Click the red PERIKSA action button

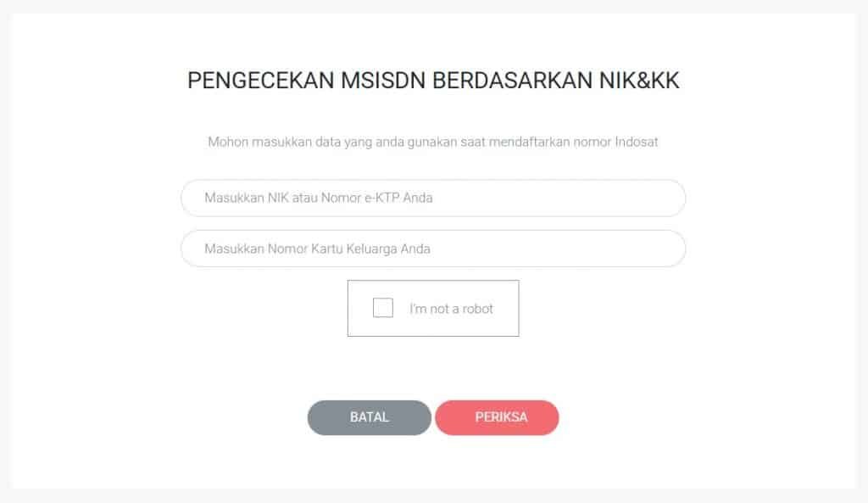point(497,417)
